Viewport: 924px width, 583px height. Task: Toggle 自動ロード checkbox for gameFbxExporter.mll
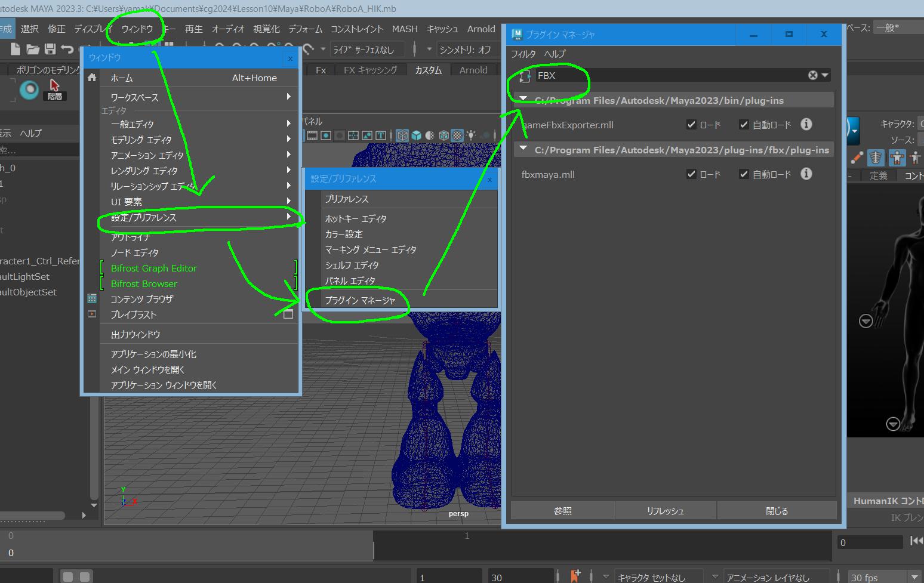pyautogui.click(x=744, y=125)
